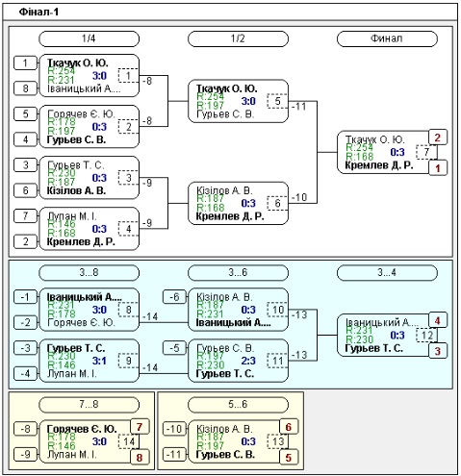Click dashed match number 11 in the 3...6 round
Screen dimensions: 461x476
[x=277, y=361]
